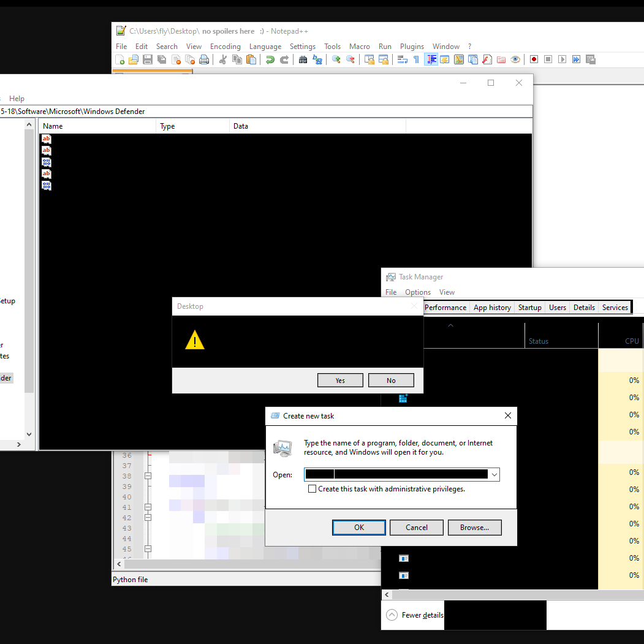644x644 pixels.
Task: Show all characters using the pilcrow icon
Action: (x=417, y=59)
